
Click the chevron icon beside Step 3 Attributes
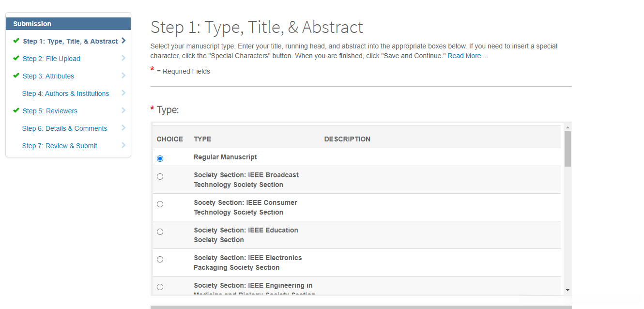click(x=124, y=76)
